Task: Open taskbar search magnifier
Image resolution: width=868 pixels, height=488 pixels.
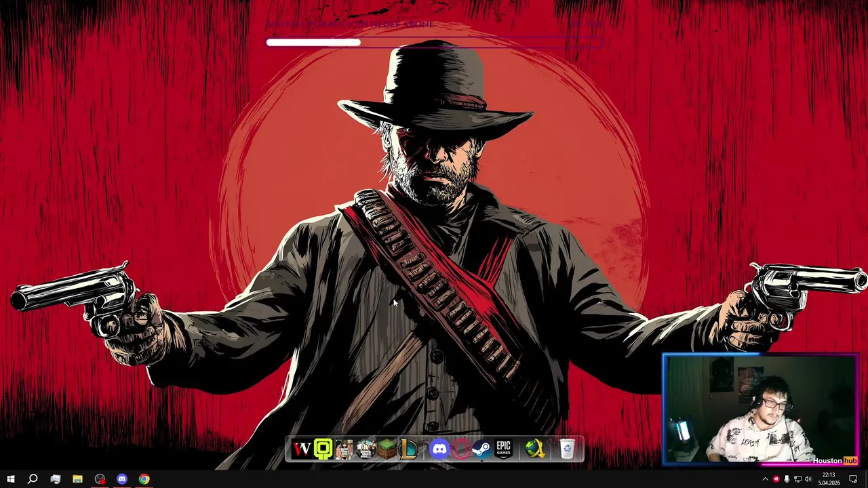Action: pos(33,479)
